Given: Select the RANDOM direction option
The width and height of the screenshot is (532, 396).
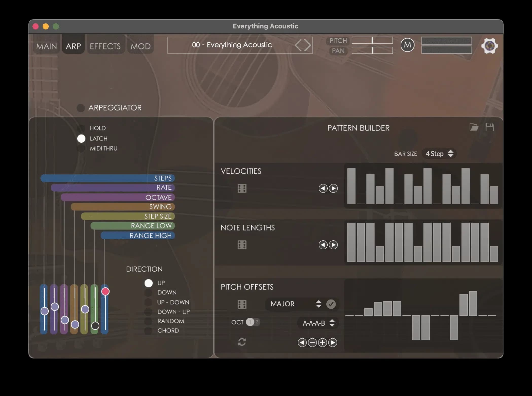Looking at the screenshot, I should tap(148, 321).
